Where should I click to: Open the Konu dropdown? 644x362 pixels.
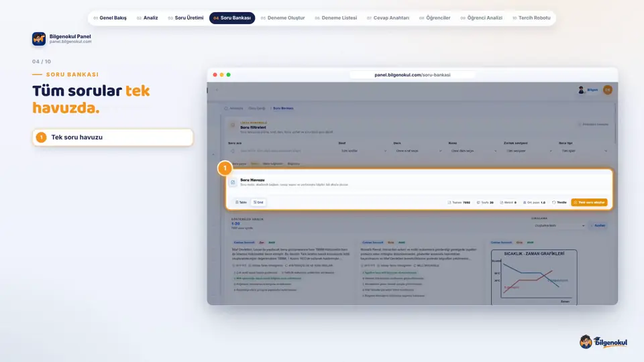pyautogui.click(x=474, y=151)
